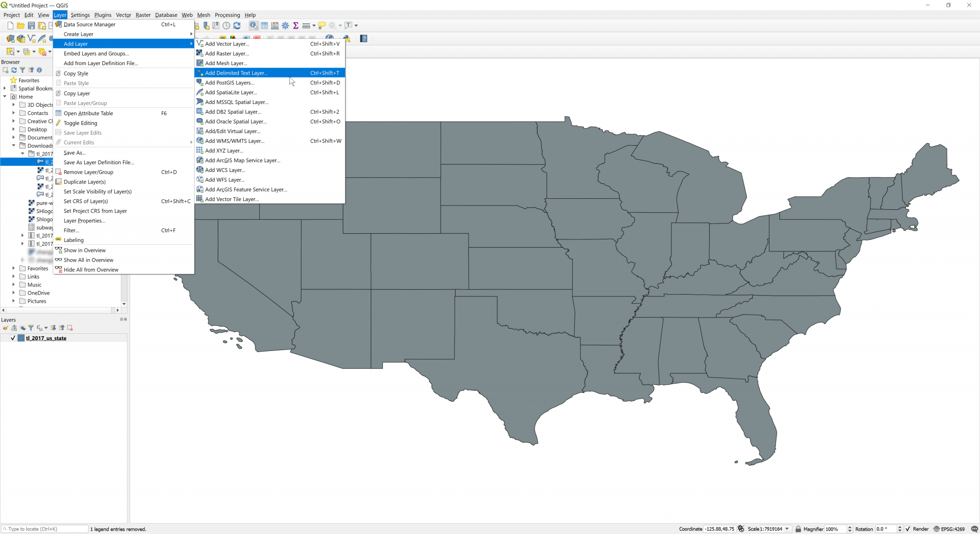Open the Layer Styling panel paintbrush icon
The width and height of the screenshot is (980, 534).
pos(5,328)
